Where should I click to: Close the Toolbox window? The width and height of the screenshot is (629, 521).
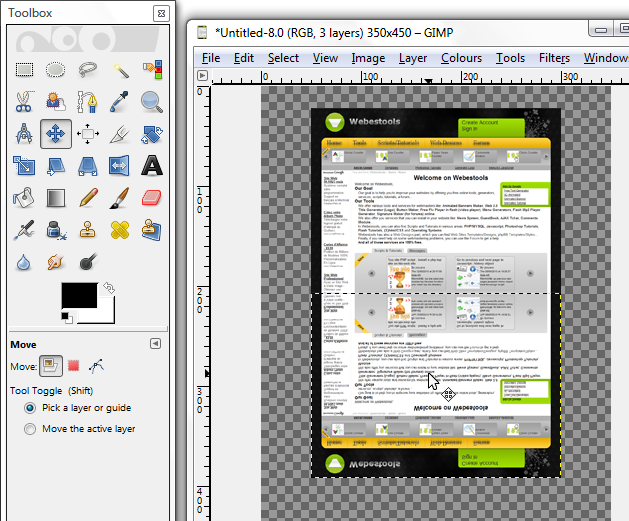point(161,13)
